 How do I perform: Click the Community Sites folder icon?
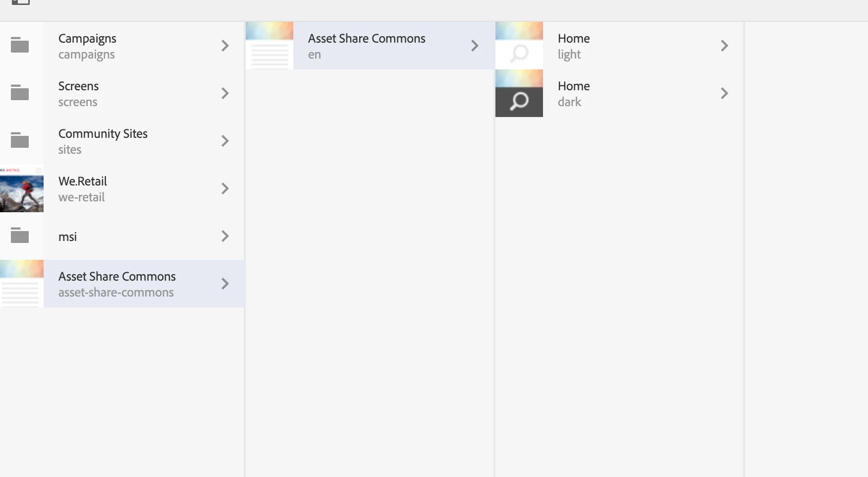pos(20,140)
